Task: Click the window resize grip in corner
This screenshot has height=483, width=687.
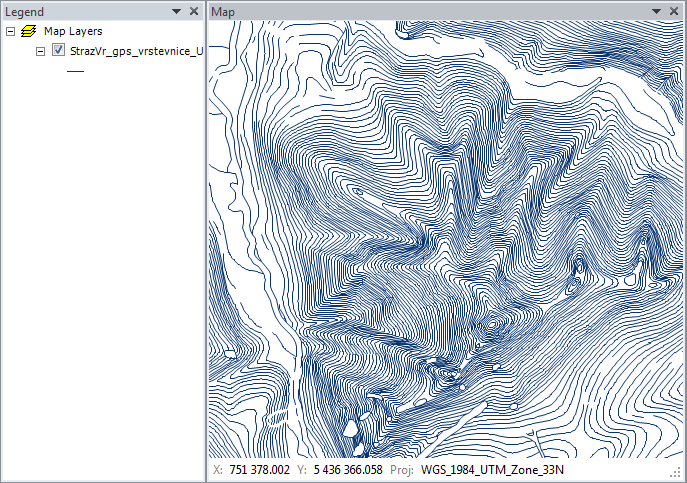Action: 675,472
